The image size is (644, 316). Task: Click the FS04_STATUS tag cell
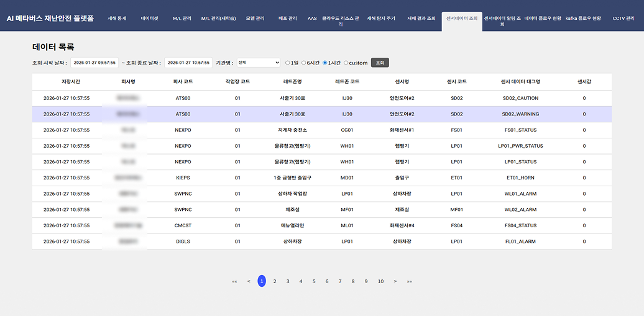click(x=520, y=226)
